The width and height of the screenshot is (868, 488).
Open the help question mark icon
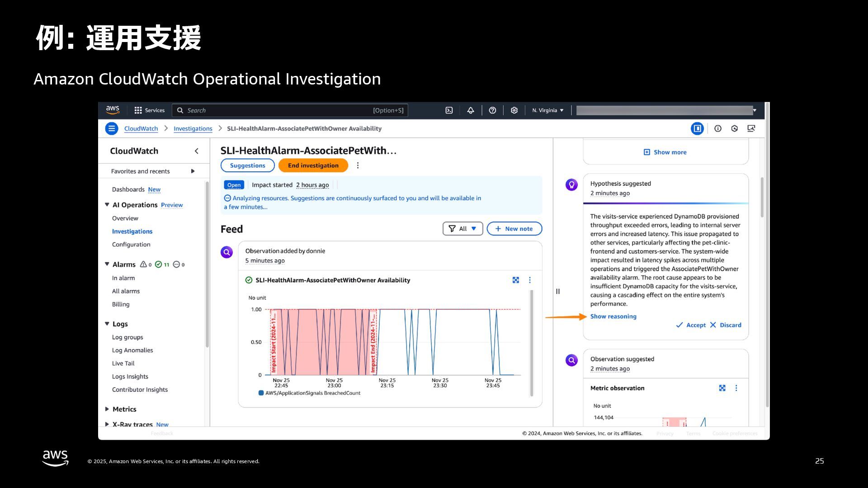(x=492, y=110)
